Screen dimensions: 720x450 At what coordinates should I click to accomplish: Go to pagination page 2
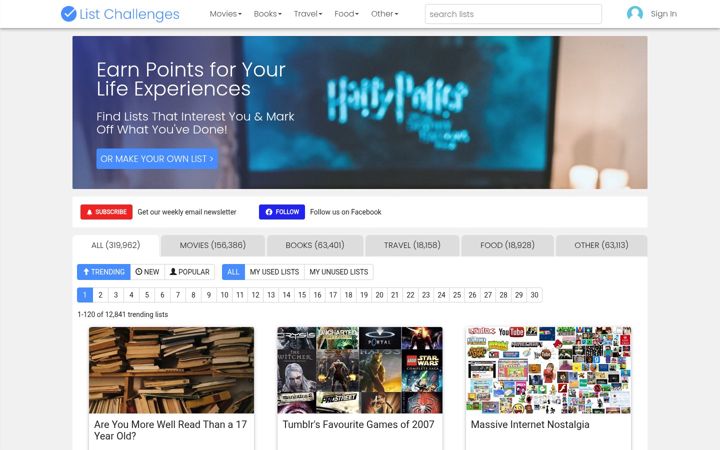click(101, 295)
